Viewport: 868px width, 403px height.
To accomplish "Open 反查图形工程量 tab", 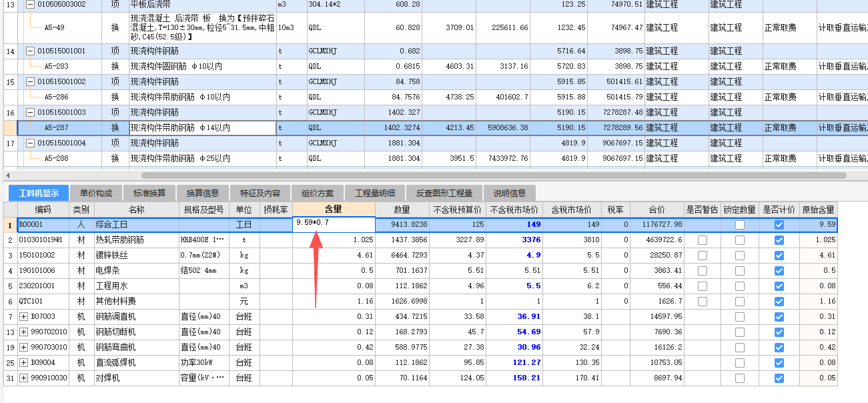I will click(444, 193).
